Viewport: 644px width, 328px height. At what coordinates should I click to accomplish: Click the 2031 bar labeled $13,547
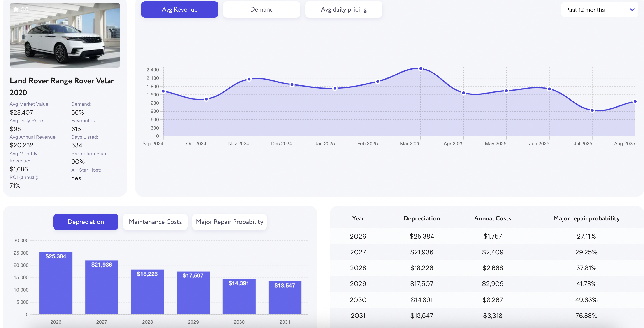point(285,298)
